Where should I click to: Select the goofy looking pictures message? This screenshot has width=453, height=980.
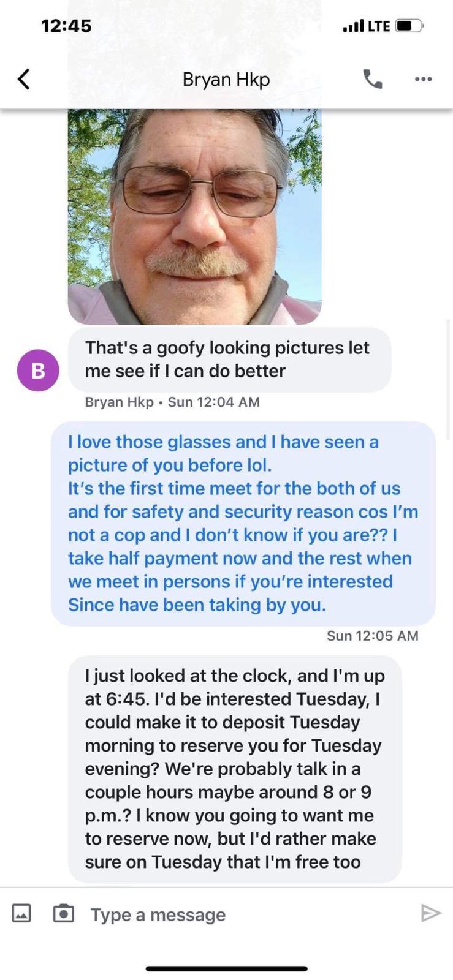pos(229,360)
